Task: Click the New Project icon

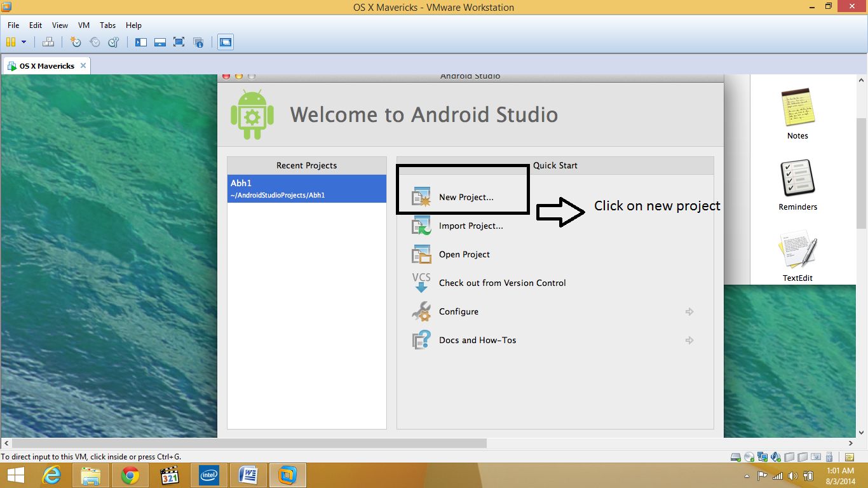Action: (421, 197)
